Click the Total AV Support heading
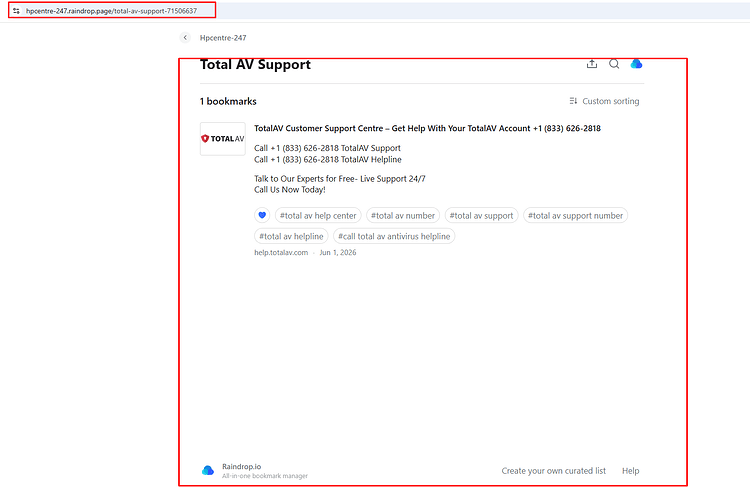Screen dimensions: 750x487 (255, 65)
